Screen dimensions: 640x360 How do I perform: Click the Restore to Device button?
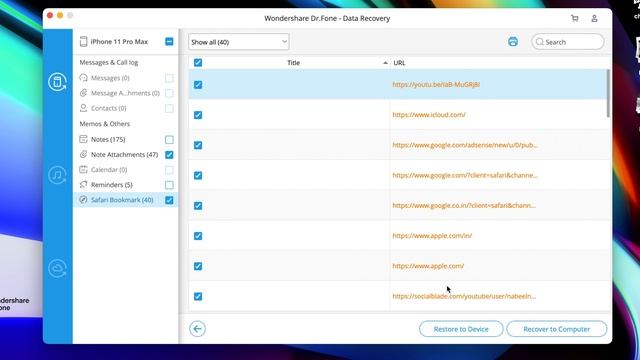[x=461, y=329]
